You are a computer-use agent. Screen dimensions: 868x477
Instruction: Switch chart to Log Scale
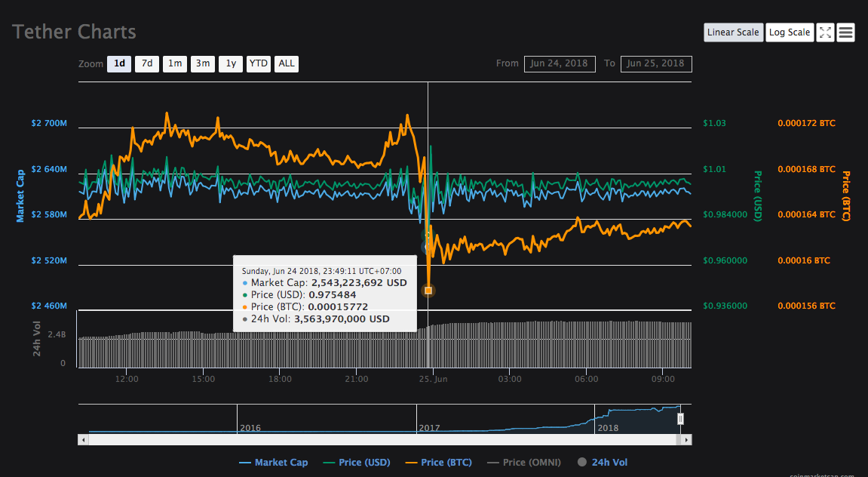pyautogui.click(x=790, y=32)
